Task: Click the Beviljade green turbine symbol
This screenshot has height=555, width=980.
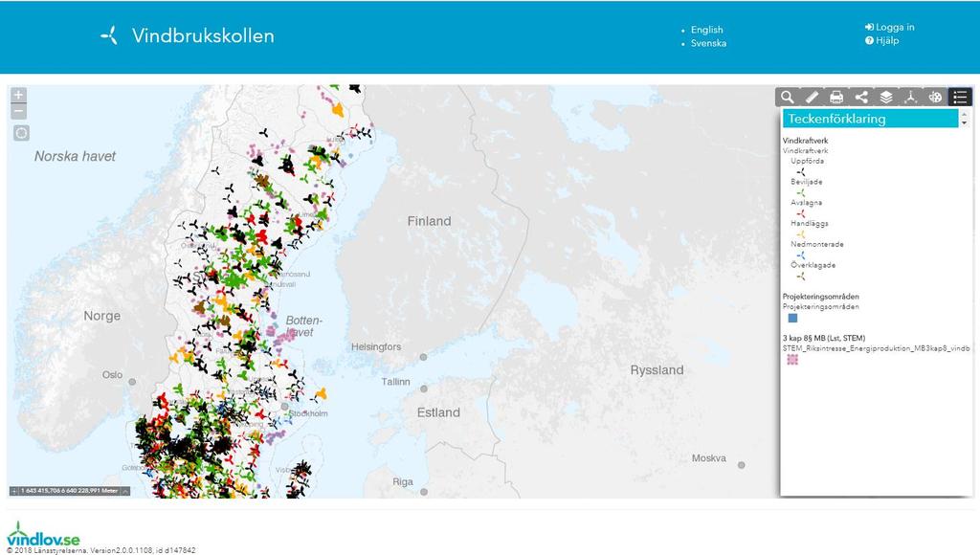Action: tap(801, 192)
